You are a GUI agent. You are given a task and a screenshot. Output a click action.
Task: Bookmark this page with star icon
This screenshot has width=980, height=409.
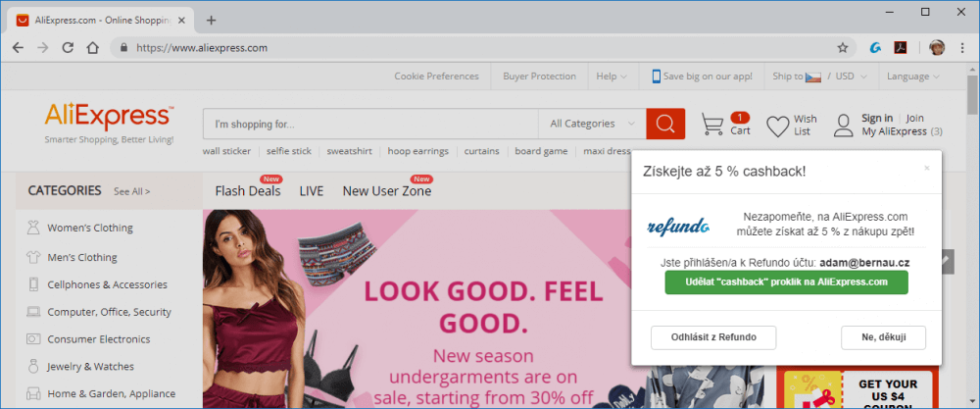[843, 47]
